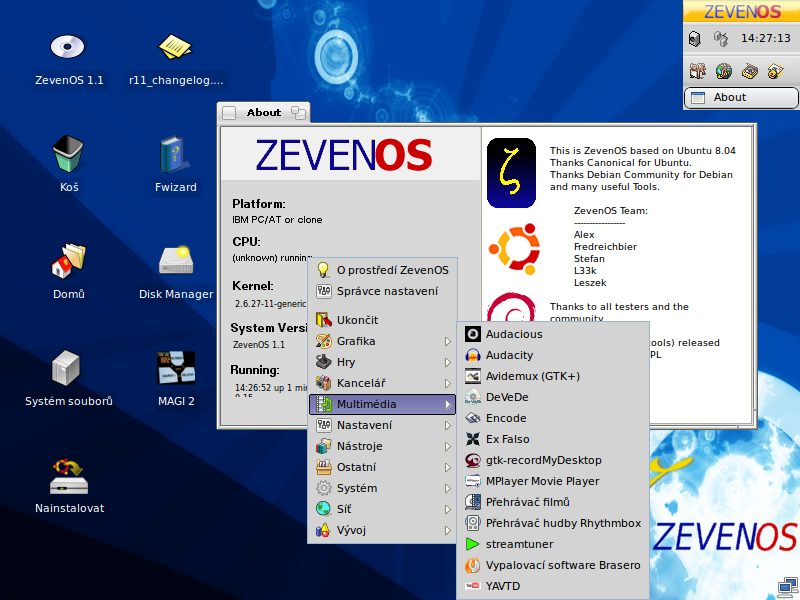Expand the Ostatní submenu arrow
Screen dimensions: 800x600
coord(447,467)
